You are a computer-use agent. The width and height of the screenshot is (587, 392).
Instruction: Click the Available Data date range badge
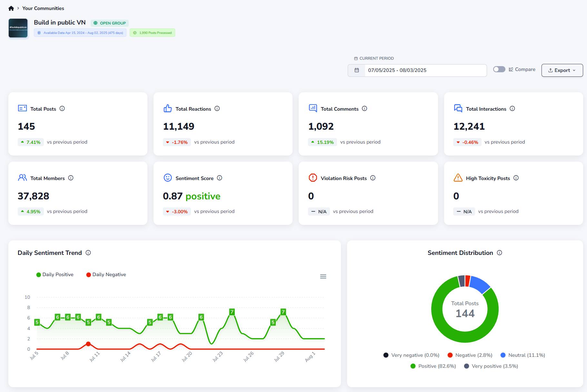[80, 33]
